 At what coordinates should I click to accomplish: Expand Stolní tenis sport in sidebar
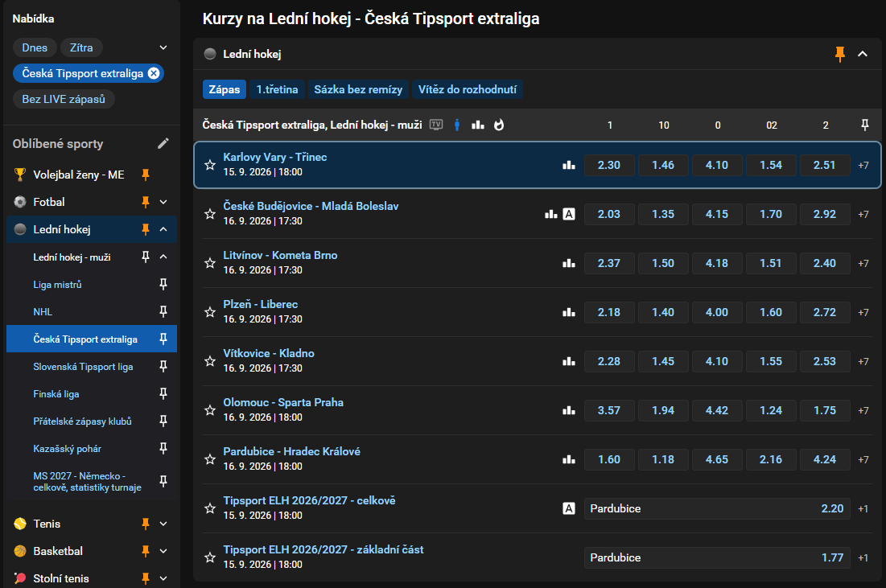(163, 578)
